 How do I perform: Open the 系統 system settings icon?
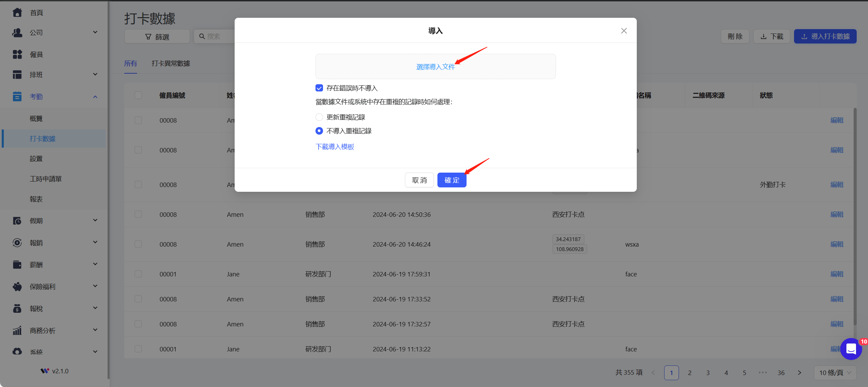pos(17,352)
